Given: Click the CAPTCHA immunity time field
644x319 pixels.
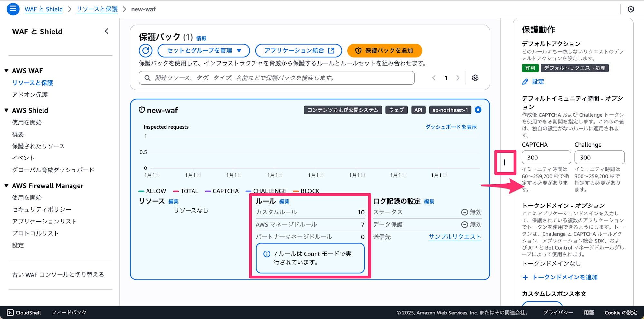Looking at the screenshot, I should (x=546, y=158).
